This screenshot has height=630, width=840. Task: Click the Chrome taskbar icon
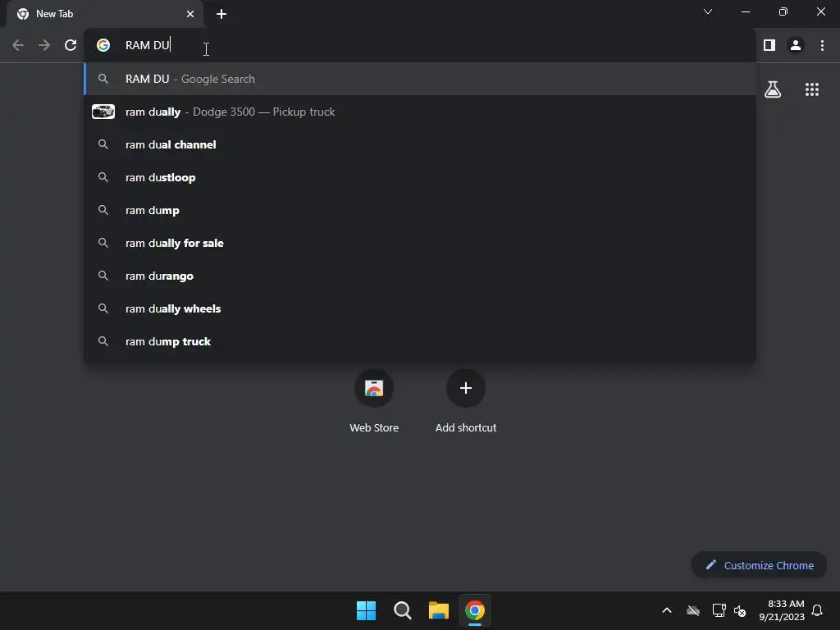[475, 610]
